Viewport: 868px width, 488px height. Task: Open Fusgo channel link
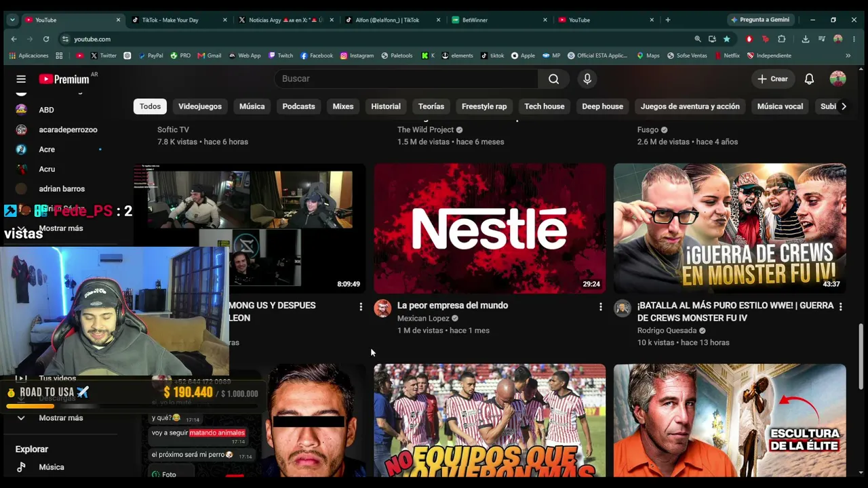click(648, 130)
